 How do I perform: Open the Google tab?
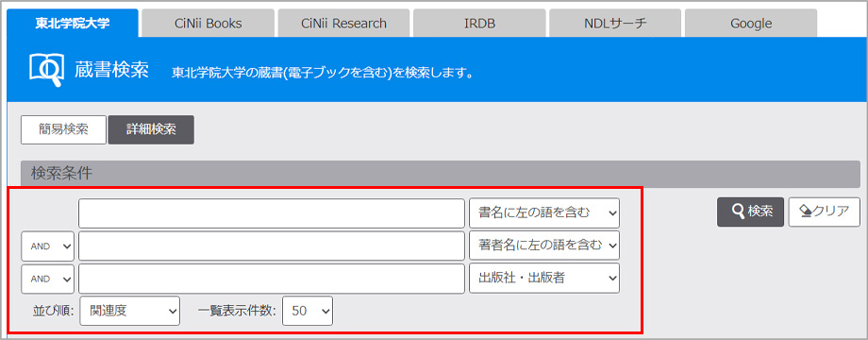751,24
